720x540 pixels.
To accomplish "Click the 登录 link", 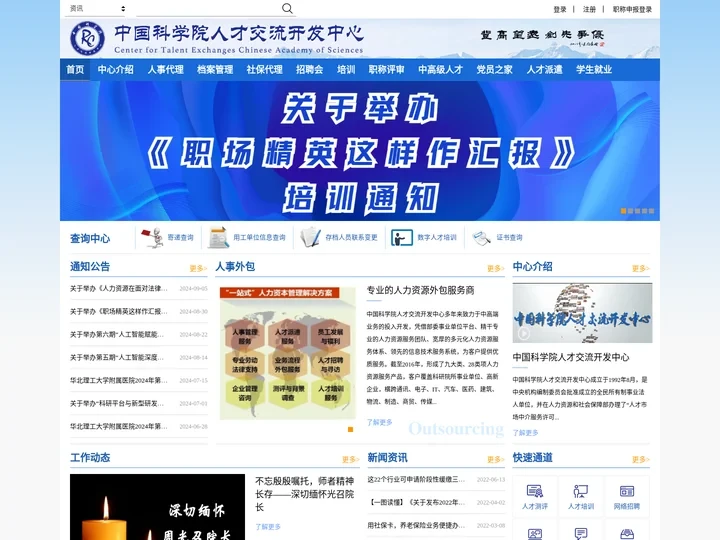I will 560,9.
